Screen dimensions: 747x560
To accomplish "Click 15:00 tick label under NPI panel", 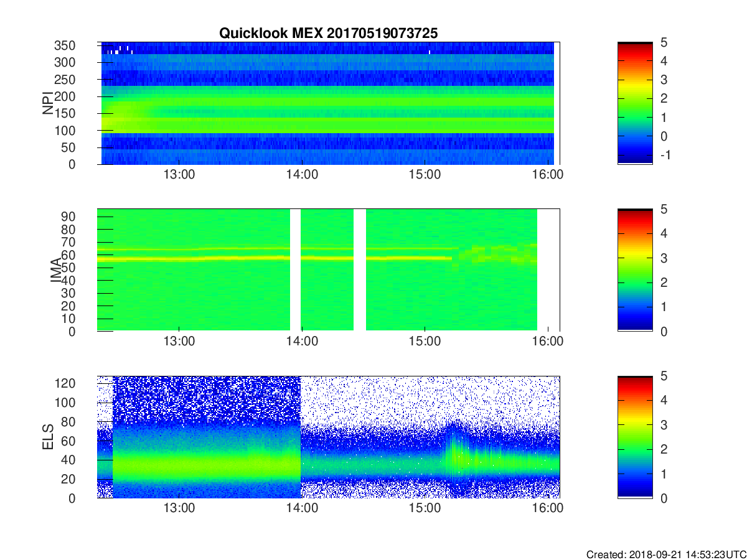I will pos(425,175).
